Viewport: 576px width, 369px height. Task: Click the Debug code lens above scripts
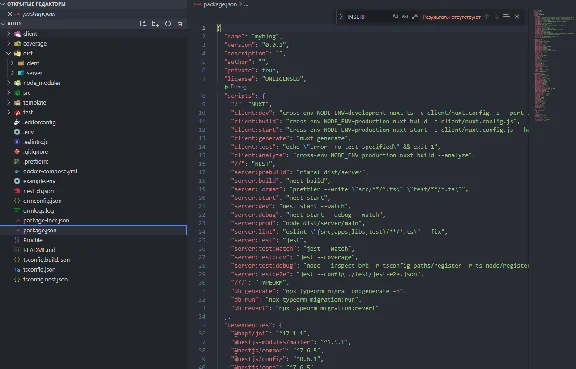237,87
